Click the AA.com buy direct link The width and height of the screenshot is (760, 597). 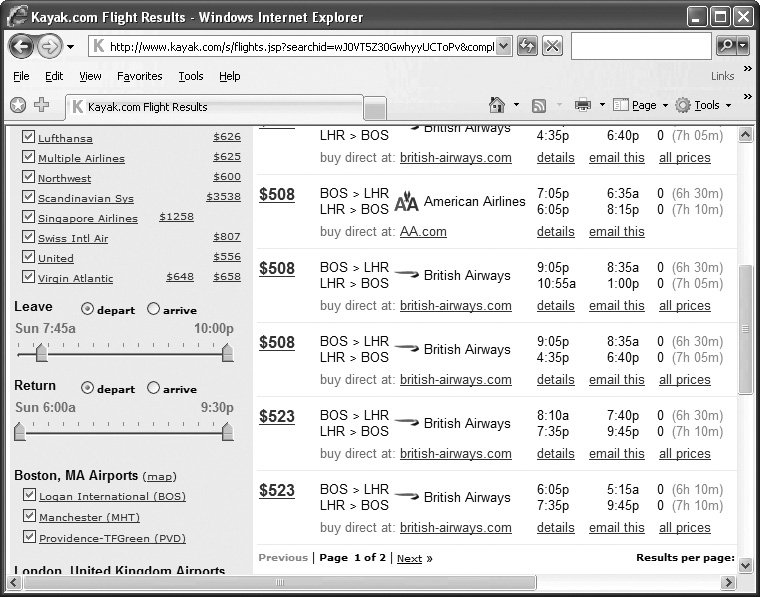coord(423,232)
